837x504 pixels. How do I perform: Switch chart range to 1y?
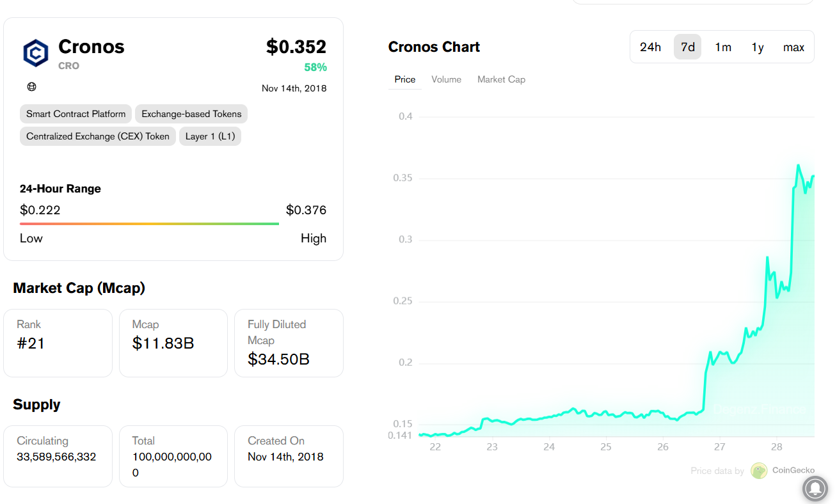click(x=758, y=47)
